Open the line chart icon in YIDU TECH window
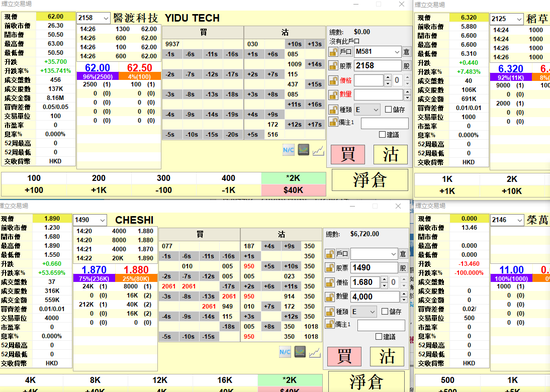The width and height of the screenshot is (550, 392). tap(318, 151)
